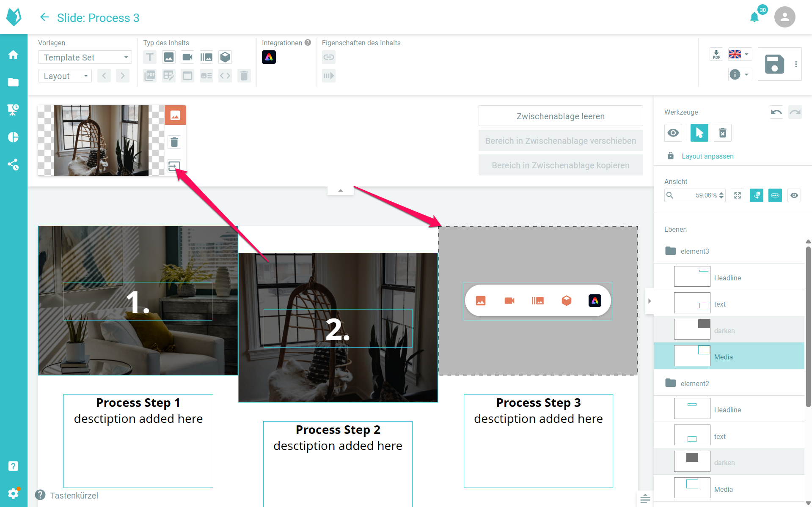The width and height of the screenshot is (812, 507).
Task: Toggle visibility eye in Ansicht section
Action: (x=794, y=195)
